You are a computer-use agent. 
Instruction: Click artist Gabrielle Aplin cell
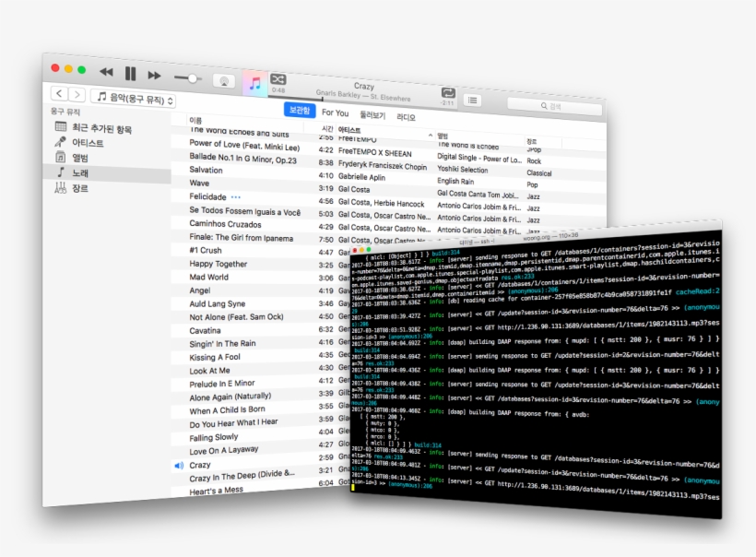[x=361, y=177]
